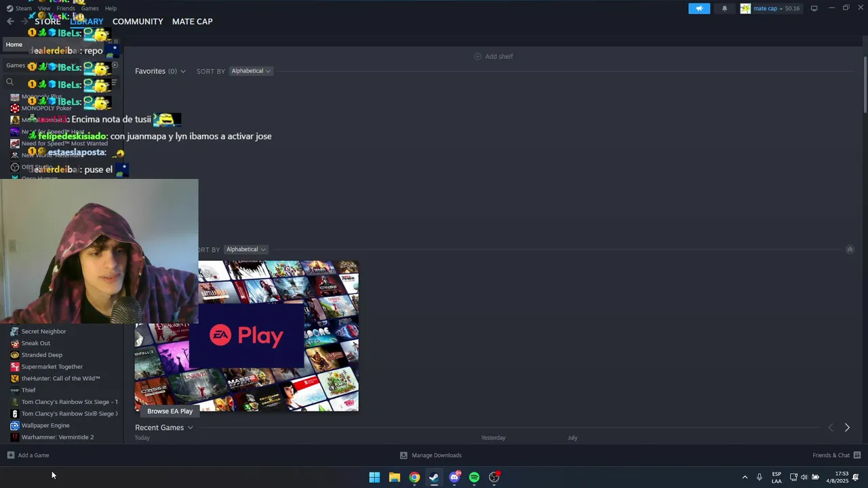Open the View menu
868x488 pixels.
(44, 8)
